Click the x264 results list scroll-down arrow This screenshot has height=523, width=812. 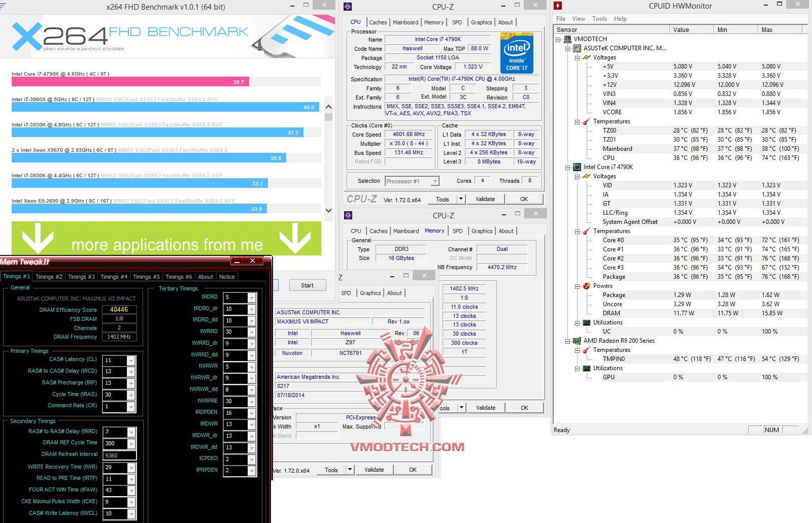tap(328, 210)
